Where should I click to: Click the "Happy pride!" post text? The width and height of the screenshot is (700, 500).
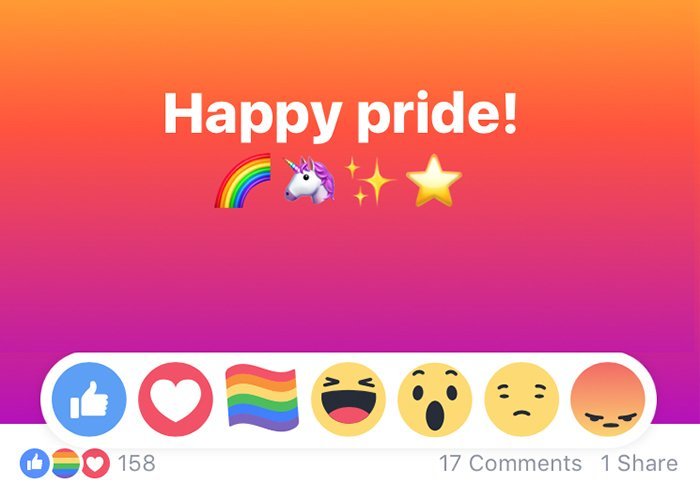pyautogui.click(x=341, y=114)
